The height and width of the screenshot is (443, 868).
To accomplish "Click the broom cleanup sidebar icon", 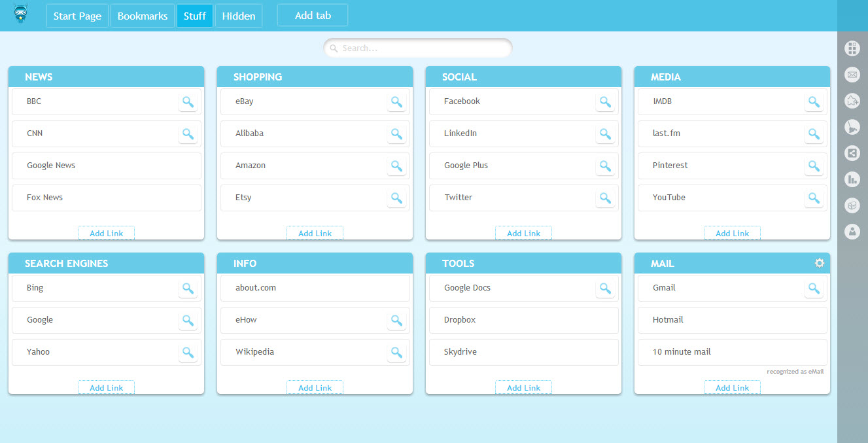I will tap(852, 127).
